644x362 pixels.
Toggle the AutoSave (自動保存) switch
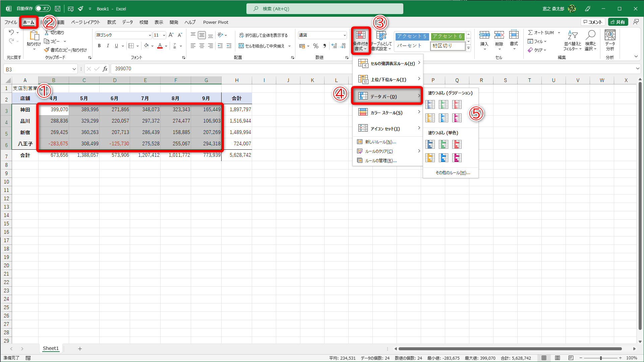[43, 9]
